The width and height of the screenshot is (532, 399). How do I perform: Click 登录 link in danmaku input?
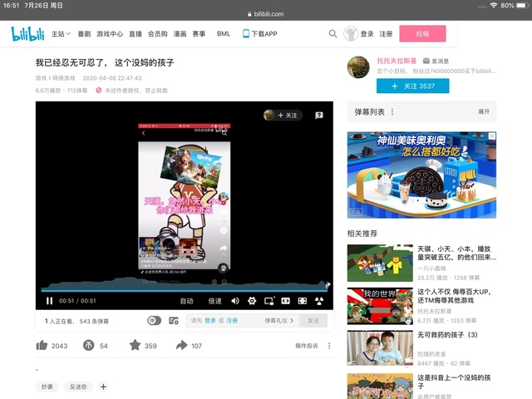point(210,320)
